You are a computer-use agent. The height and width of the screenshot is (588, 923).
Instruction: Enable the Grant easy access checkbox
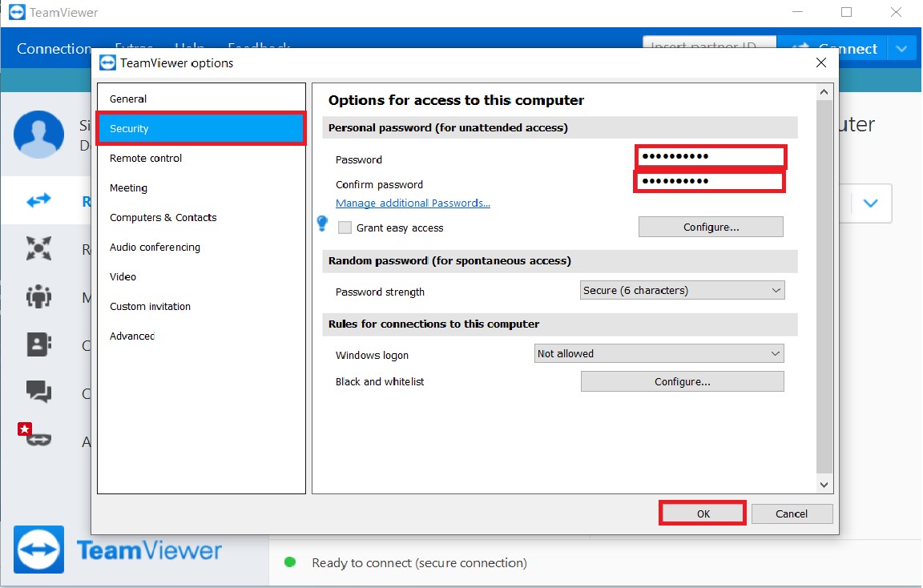point(345,228)
